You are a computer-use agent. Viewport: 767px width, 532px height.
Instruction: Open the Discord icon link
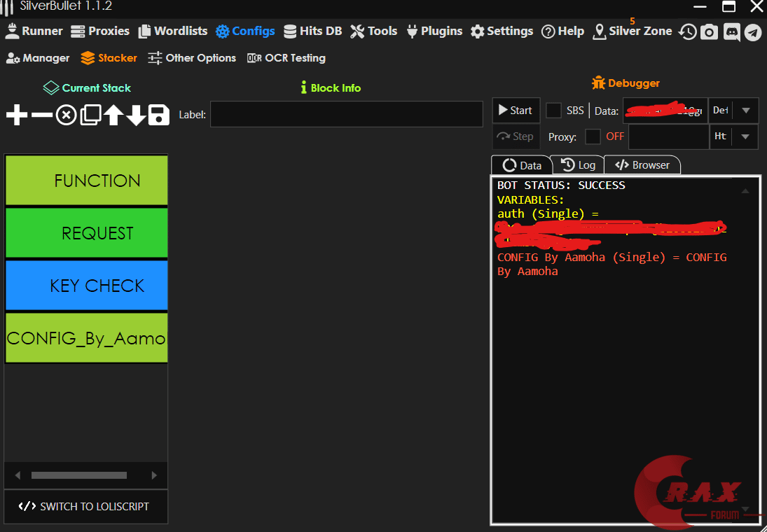pos(731,32)
